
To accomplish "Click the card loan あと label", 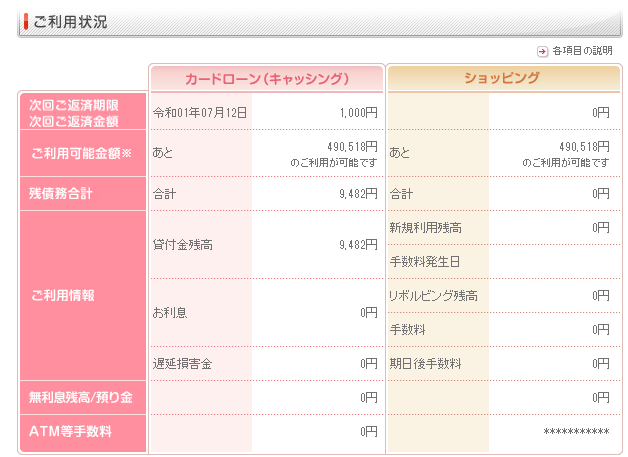I will pyautogui.click(x=163, y=153).
